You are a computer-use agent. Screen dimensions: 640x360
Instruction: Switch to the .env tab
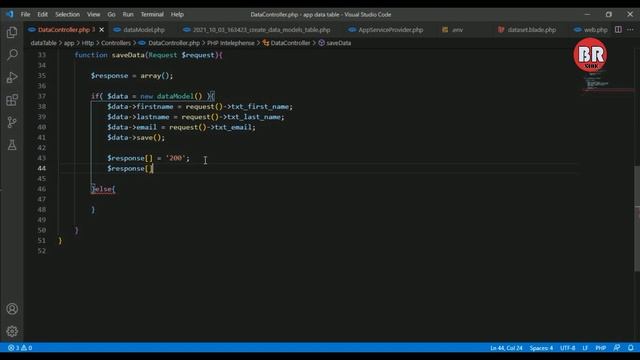coord(457,30)
